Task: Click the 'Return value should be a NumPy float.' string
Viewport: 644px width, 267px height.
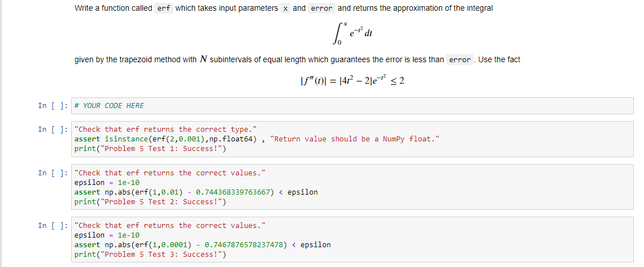Action: point(355,139)
